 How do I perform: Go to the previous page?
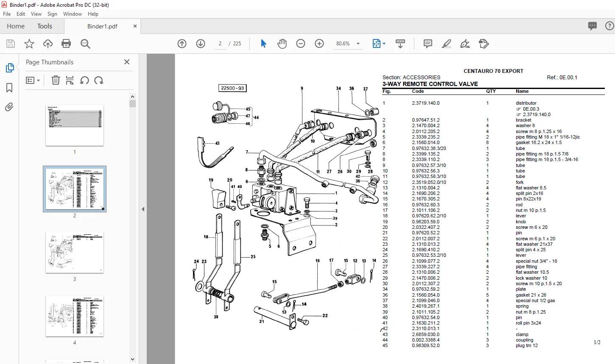point(182,44)
